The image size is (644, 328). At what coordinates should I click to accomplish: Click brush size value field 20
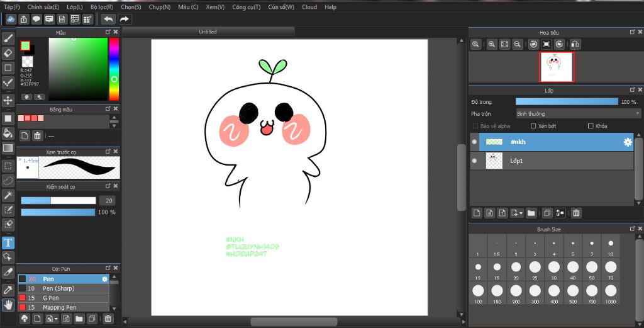coord(108,201)
